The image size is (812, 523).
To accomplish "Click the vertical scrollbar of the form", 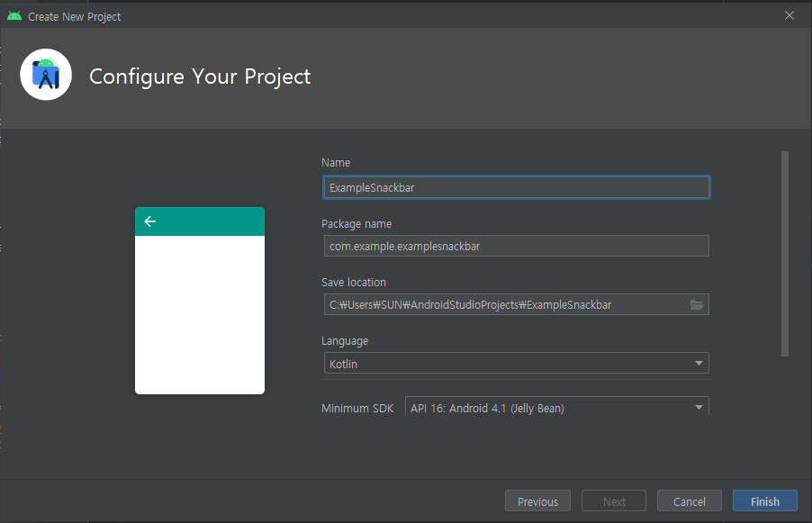I will coord(785,254).
